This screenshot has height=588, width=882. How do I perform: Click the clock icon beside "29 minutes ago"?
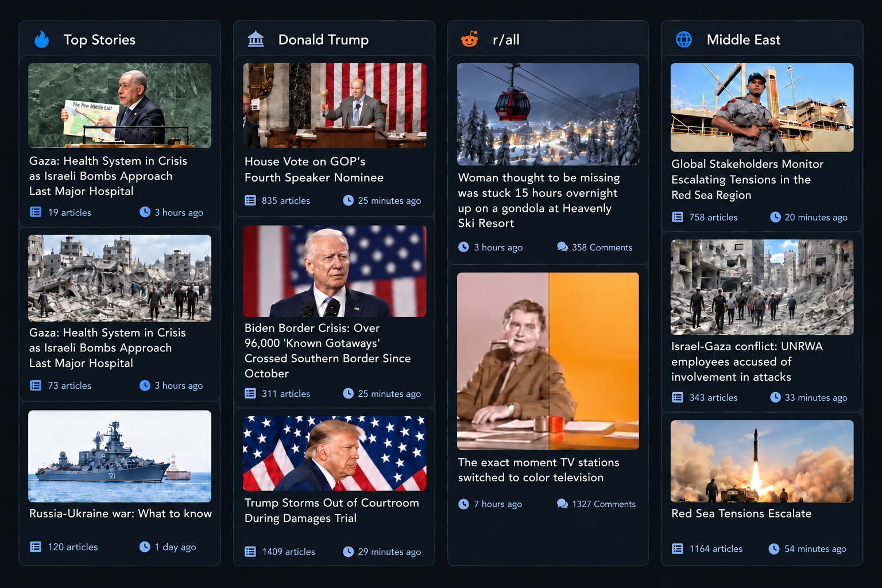coord(349,552)
